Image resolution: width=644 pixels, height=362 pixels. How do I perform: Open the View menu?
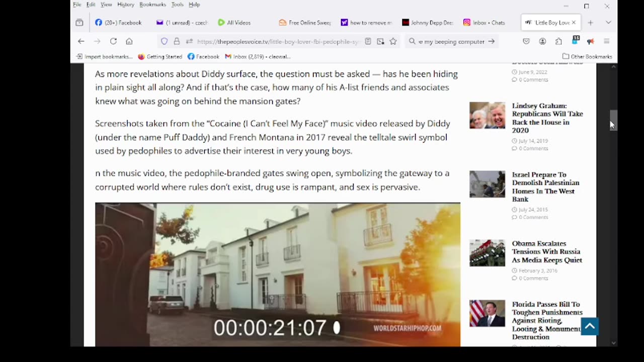click(106, 5)
